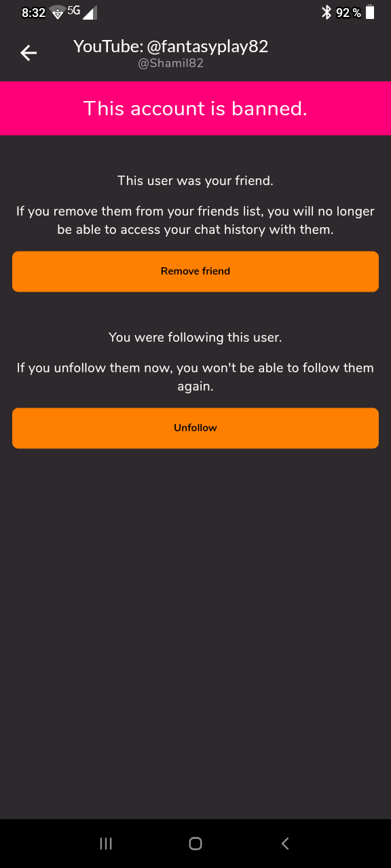Tap the Bluetooth status icon

[x=326, y=12]
